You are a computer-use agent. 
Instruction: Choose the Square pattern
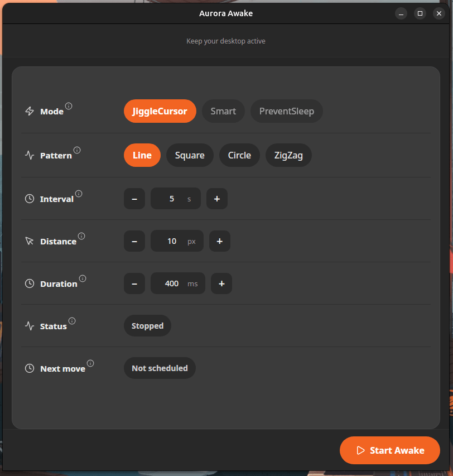(190, 155)
